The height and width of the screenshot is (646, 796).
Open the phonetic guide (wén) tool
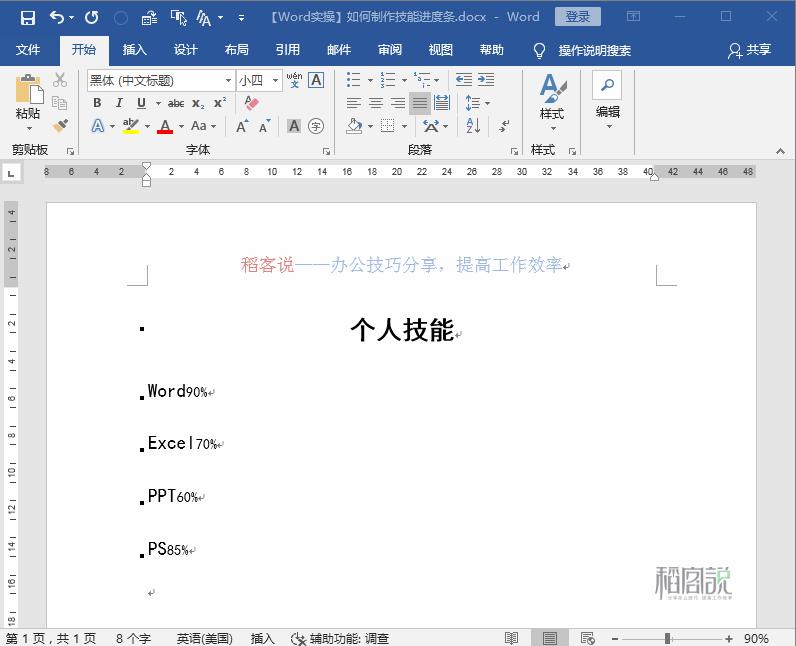point(294,80)
